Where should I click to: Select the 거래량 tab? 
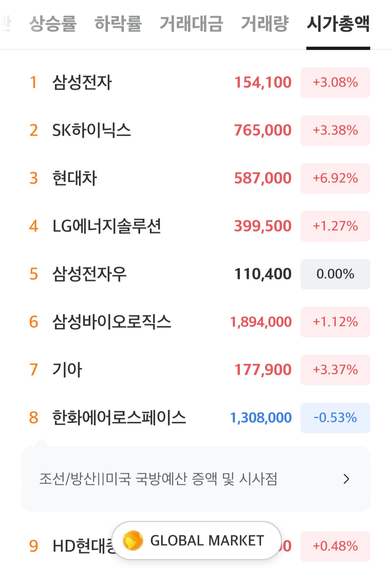(265, 24)
